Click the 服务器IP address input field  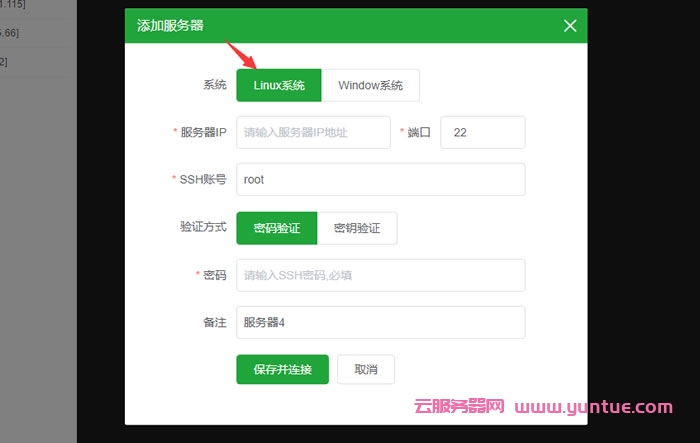(x=313, y=132)
